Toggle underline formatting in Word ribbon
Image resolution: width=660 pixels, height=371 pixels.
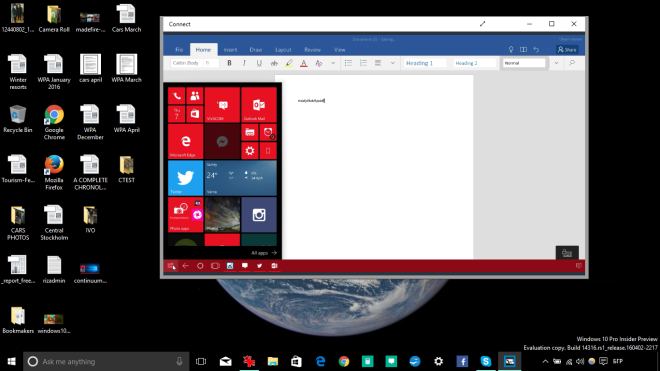tap(259, 63)
